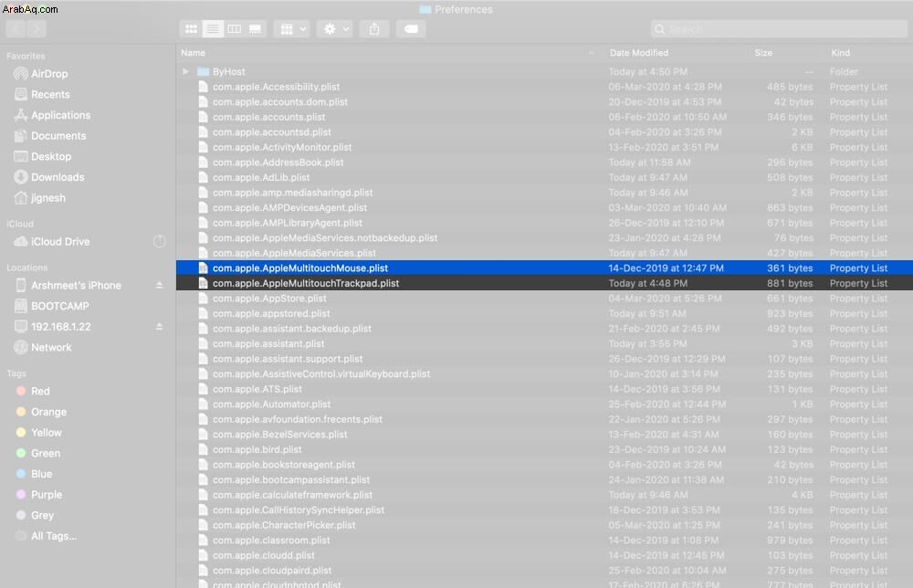The width and height of the screenshot is (913, 588).
Task: Switch to icon view
Action: point(191,29)
